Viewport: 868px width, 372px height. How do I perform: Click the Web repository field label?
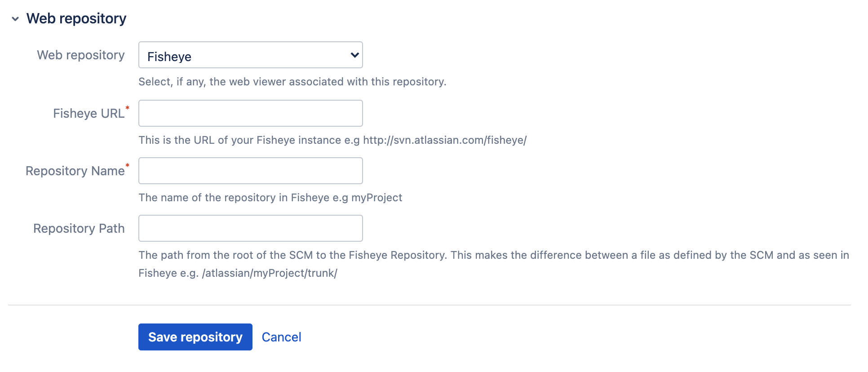point(81,55)
